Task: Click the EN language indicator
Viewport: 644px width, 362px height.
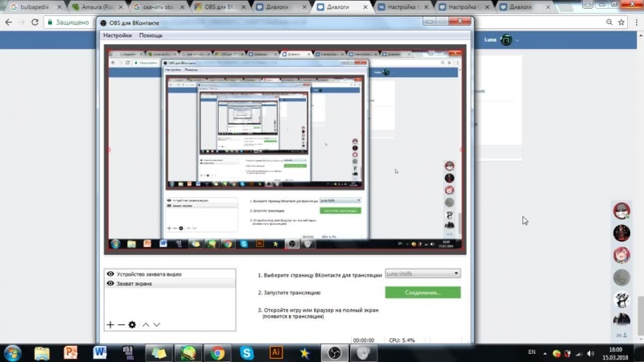Action: tap(532, 352)
